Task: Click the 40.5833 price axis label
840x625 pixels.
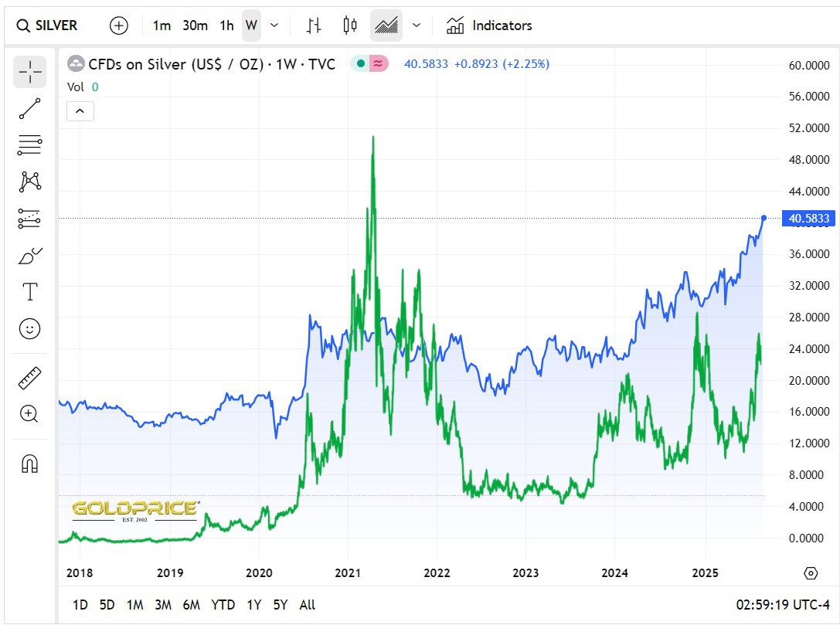Action: (808, 219)
